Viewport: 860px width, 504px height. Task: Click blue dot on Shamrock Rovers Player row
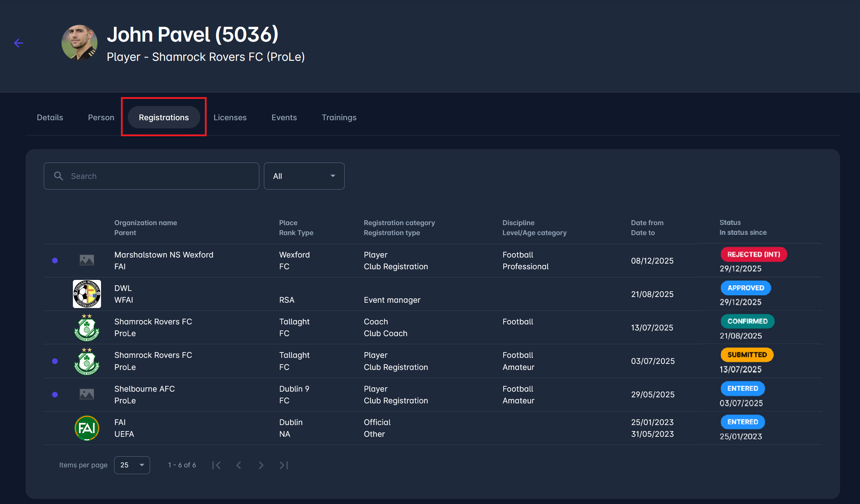(x=55, y=361)
